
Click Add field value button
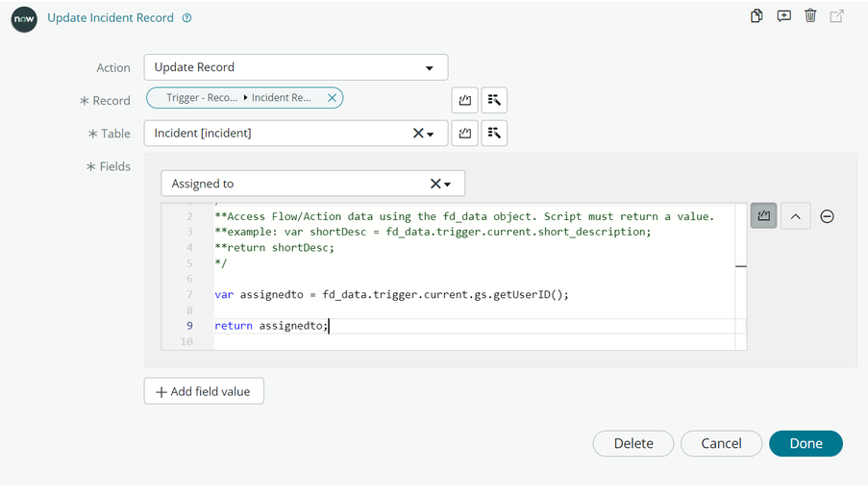click(204, 391)
